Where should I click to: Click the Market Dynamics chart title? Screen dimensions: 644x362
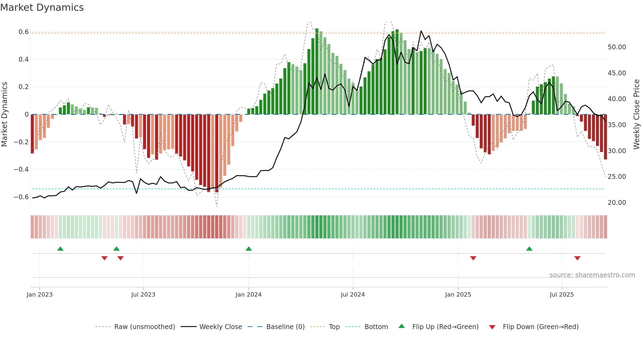[42, 8]
